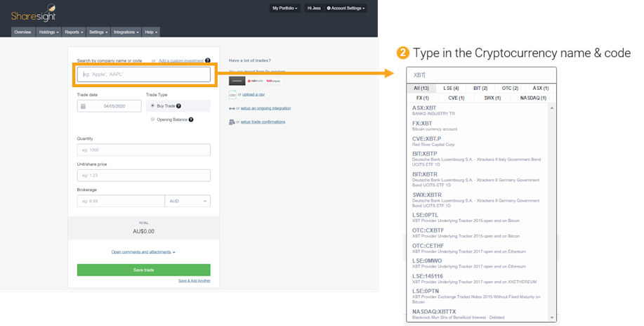Click the Westpac broker logo
Viewport: 644px width, 326px height.
click(273, 81)
